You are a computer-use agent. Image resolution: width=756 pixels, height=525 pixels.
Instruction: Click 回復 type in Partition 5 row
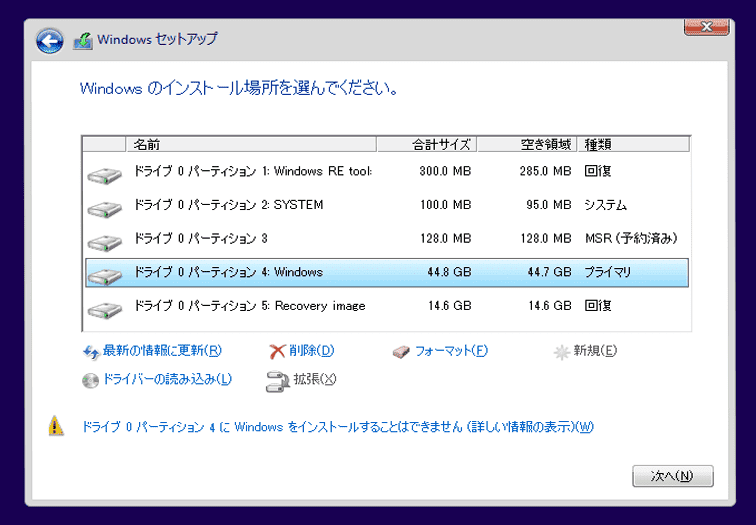598,306
